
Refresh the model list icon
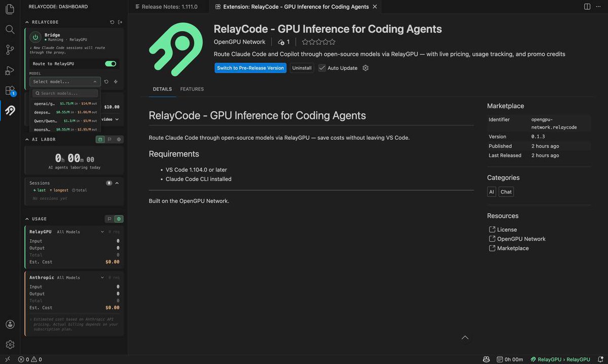click(x=106, y=82)
